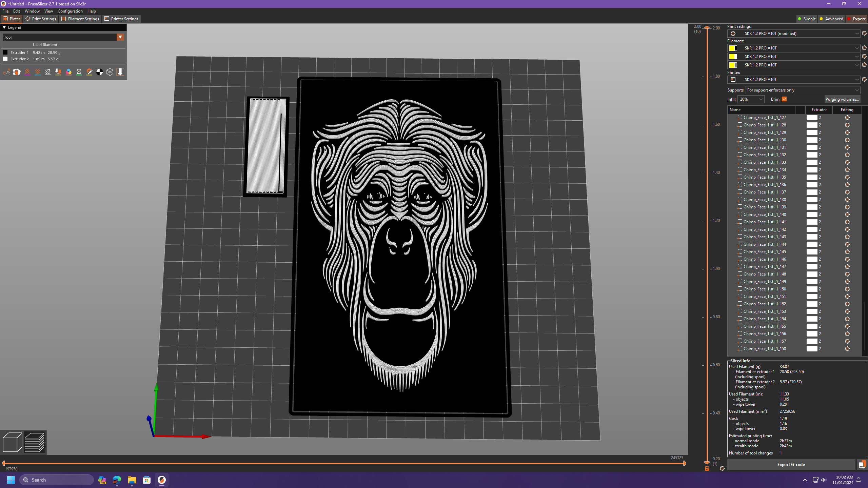
Task: Toggle color changes display (colored circles icon)
Action: tap(68, 72)
